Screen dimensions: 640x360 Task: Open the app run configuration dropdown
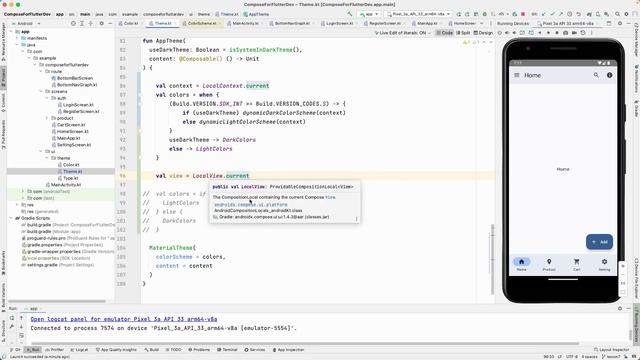[x=369, y=14]
